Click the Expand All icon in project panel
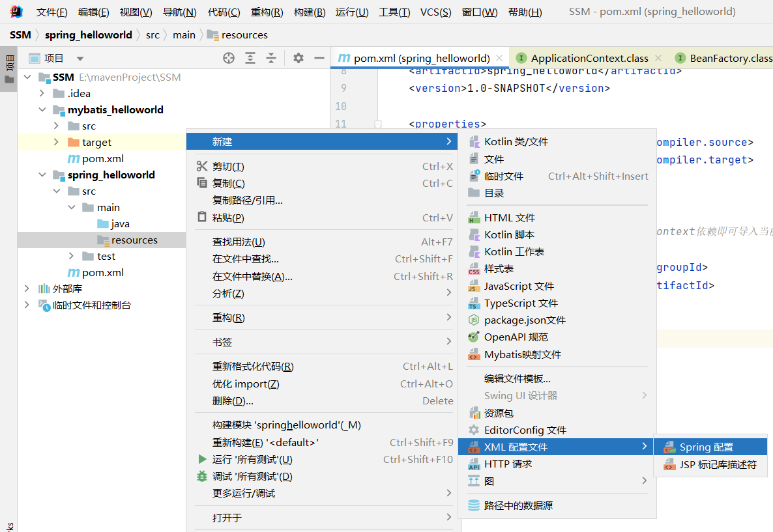The height and width of the screenshot is (532, 773). (x=250, y=59)
